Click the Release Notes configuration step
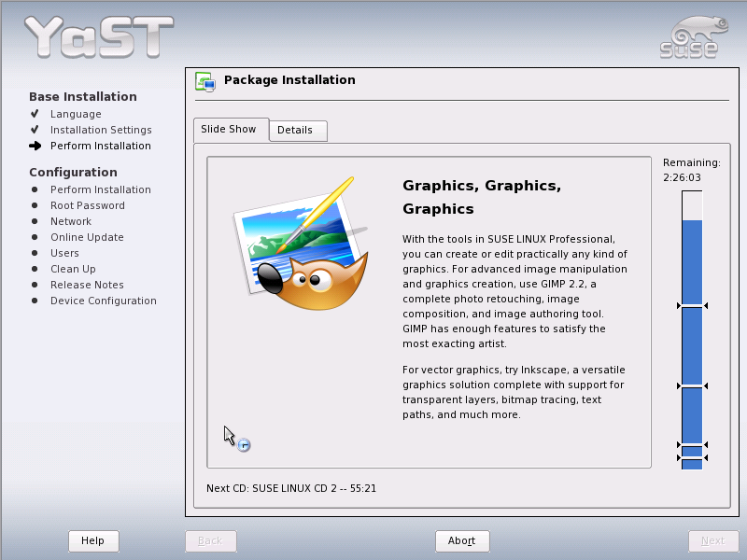The height and width of the screenshot is (560, 747). (87, 285)
